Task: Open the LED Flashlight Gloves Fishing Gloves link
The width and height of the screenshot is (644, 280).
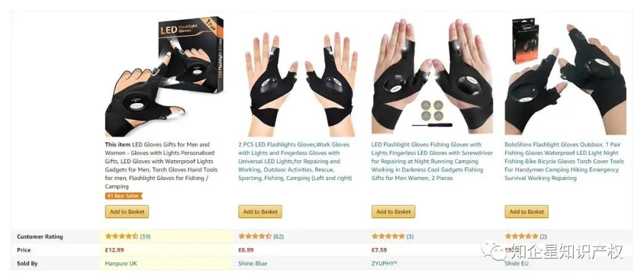Action: 427,161
